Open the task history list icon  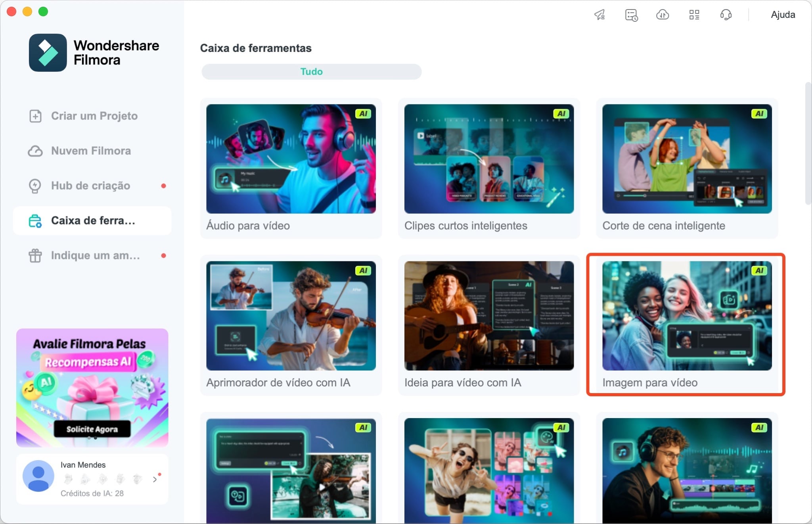click(x=631, y=15)
